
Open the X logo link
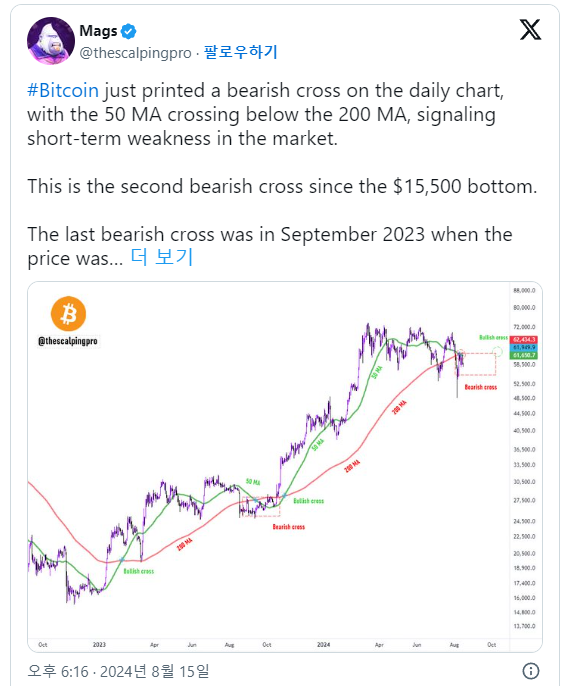[530, 30]
